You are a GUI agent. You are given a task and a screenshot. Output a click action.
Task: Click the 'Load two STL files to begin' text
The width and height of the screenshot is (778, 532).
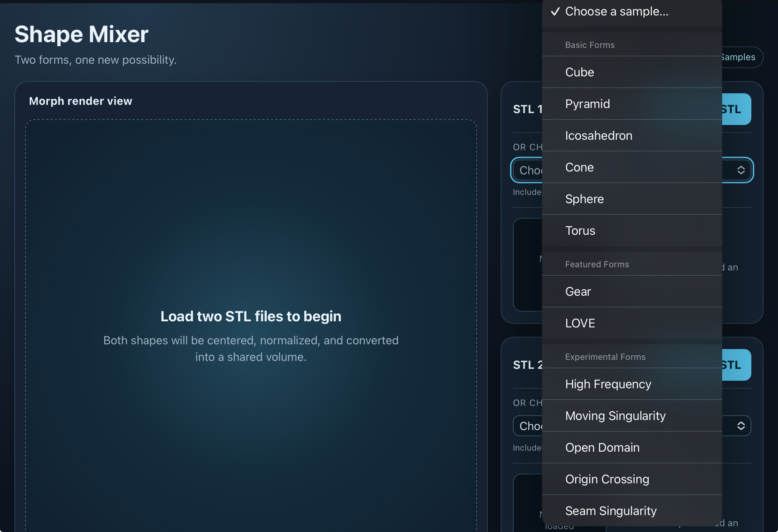pos(251,316)
